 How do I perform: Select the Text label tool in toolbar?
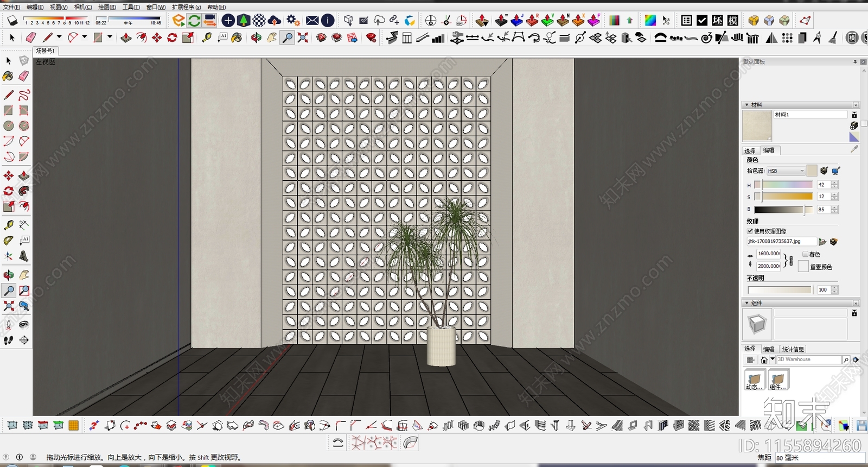point(222,37)
